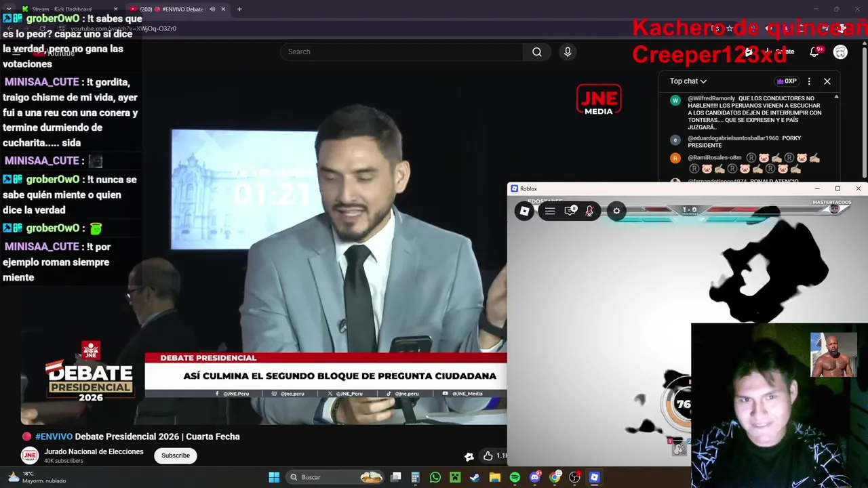Click the browser address bar URL

coord(123,28)
